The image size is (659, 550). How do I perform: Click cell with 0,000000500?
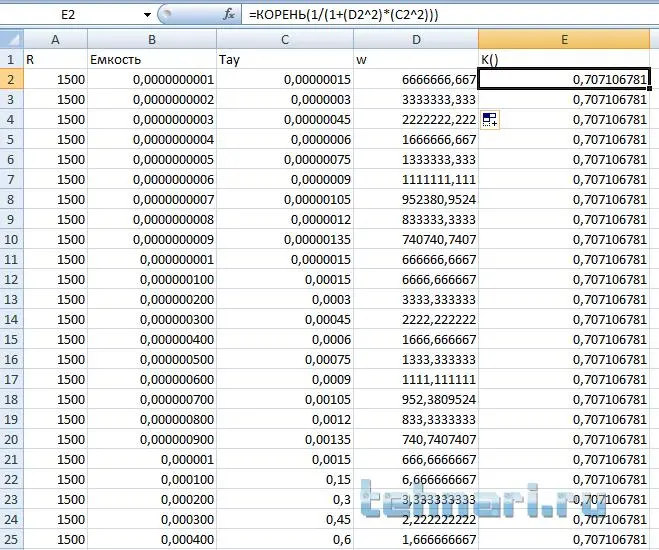click(152, 360)
